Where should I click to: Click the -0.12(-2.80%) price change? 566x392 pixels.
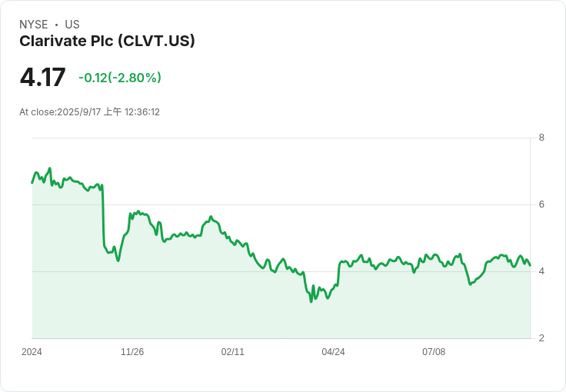click(x=119, y=78)
